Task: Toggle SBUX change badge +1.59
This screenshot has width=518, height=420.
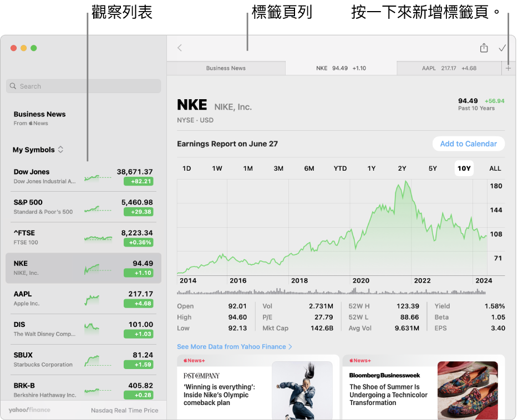Action: coord(139,365)
